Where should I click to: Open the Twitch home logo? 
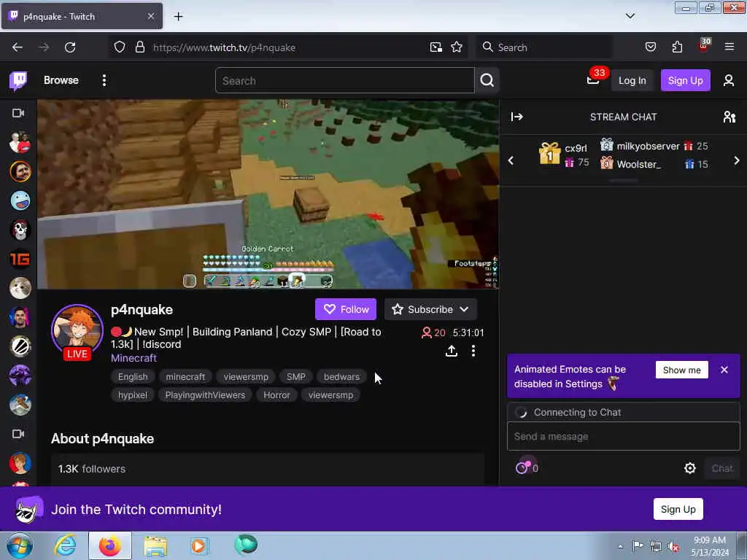(18, 80)
